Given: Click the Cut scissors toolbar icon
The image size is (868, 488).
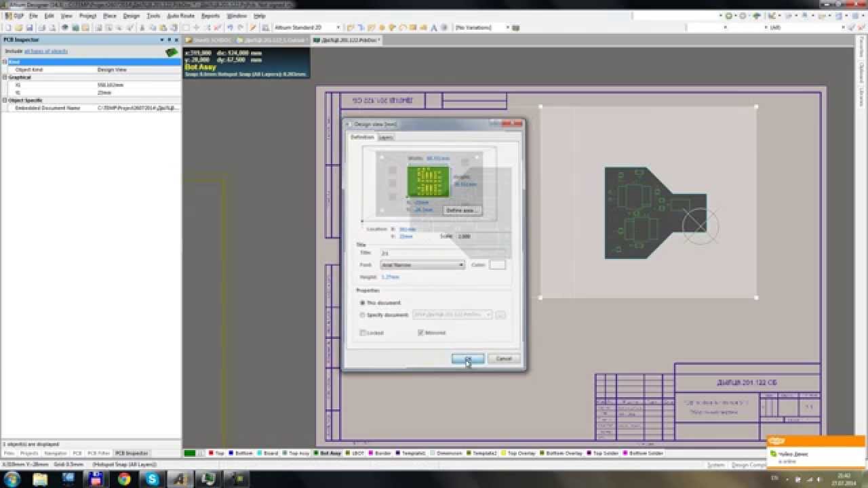Looking at the screenshot, I should 143,28.
